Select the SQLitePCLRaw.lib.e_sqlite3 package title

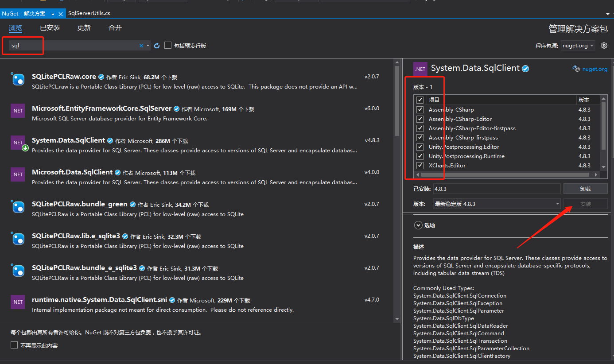coord(76,236)
